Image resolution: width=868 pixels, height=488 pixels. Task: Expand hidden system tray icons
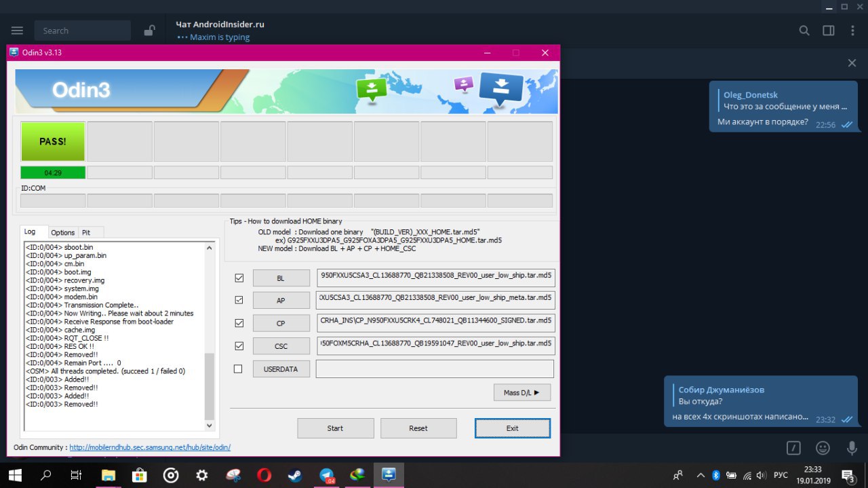[701, 475]
